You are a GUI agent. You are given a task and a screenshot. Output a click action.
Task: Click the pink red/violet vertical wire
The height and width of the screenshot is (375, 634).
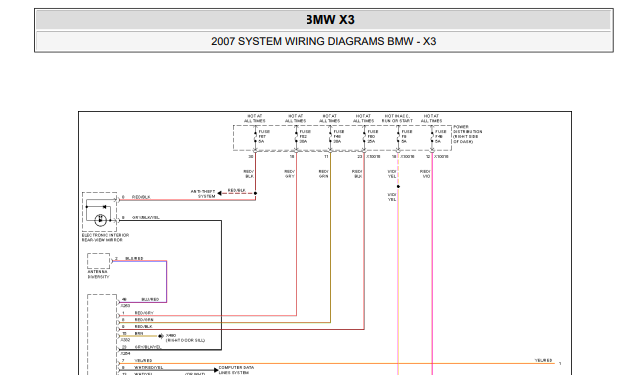[x=432, y=263]
